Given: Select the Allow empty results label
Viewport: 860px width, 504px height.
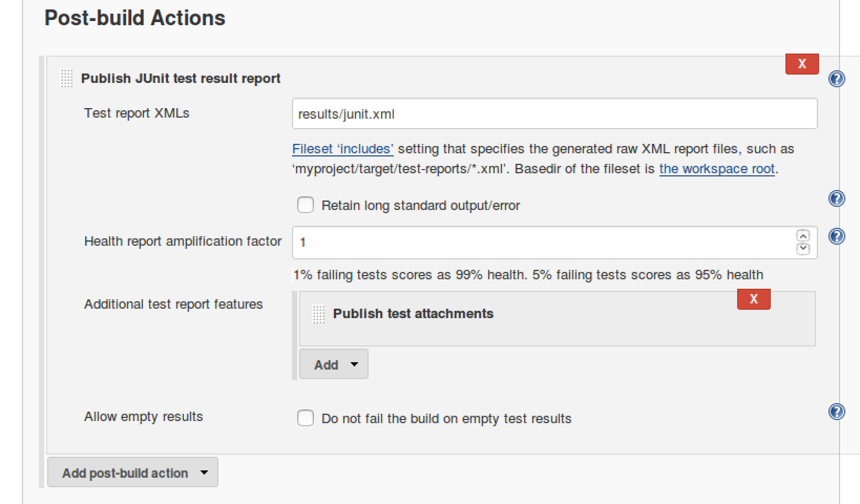Looking at the screenshot, I should 143,417.
